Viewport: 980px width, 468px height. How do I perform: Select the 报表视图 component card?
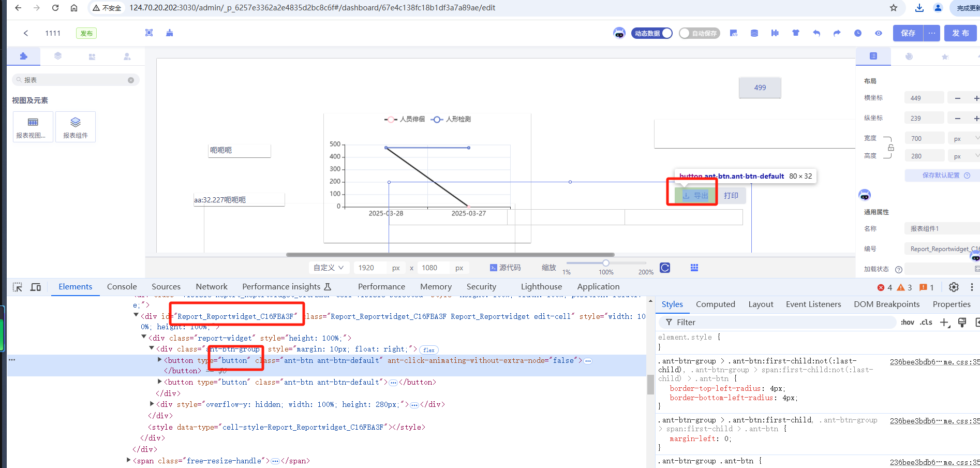(33, 127)
